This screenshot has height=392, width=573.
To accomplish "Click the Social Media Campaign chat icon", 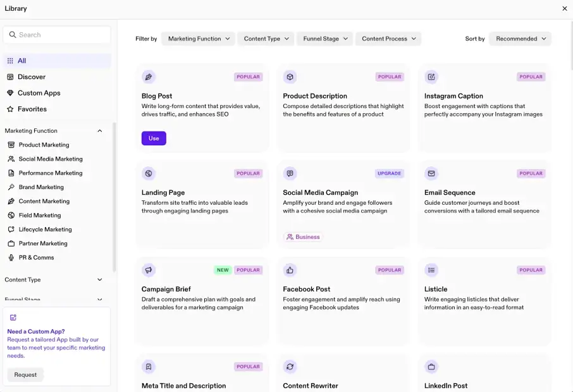I will coord(290,173).
